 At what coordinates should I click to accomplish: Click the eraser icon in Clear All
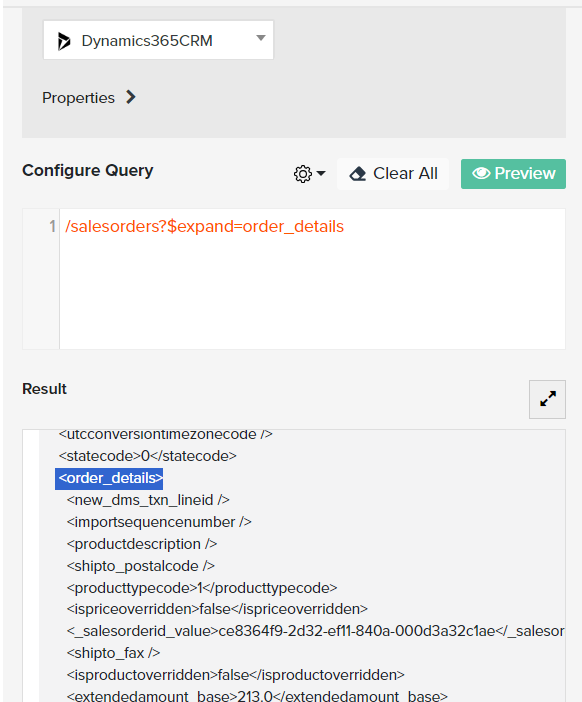pos(358,174)
